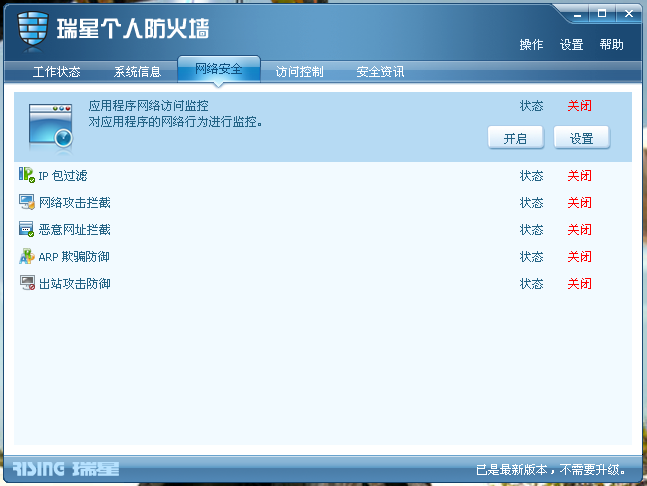Click the IP 包过滤 icon

[27, 175]
